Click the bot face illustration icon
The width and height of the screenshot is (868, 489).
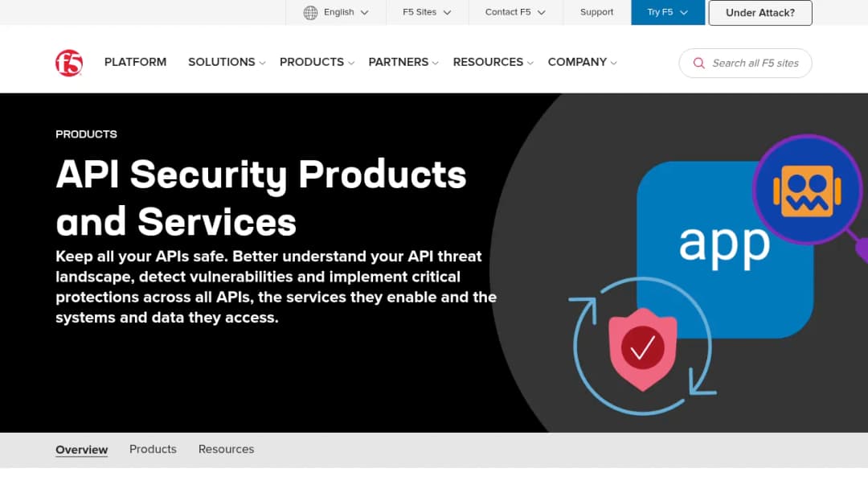tap(807, 190)
